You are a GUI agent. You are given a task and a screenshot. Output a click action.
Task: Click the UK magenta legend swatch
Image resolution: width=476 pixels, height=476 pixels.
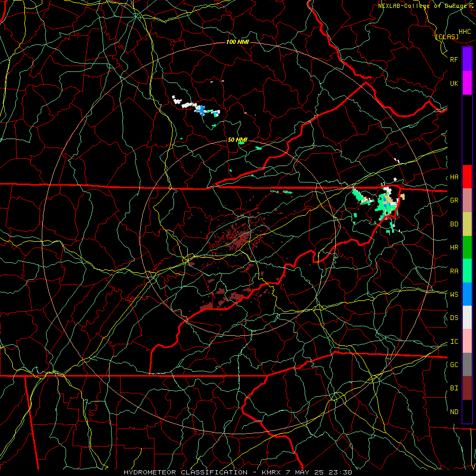click(467, 83)
